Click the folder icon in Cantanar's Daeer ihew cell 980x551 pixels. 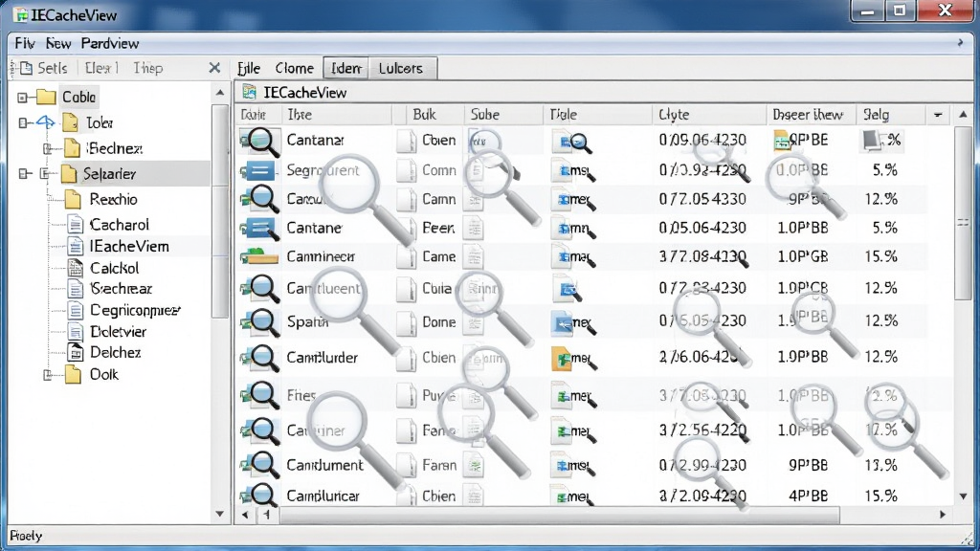[782, 140]
